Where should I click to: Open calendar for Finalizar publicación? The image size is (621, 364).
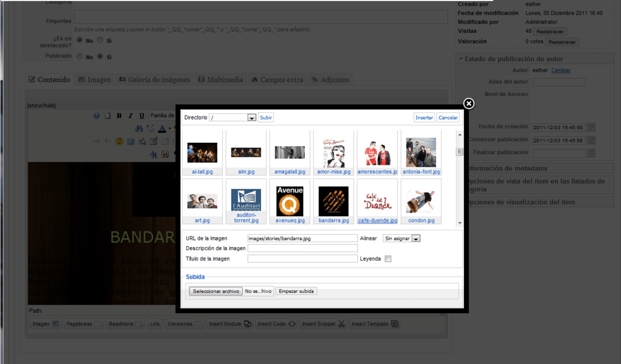[x=591, y=153]
